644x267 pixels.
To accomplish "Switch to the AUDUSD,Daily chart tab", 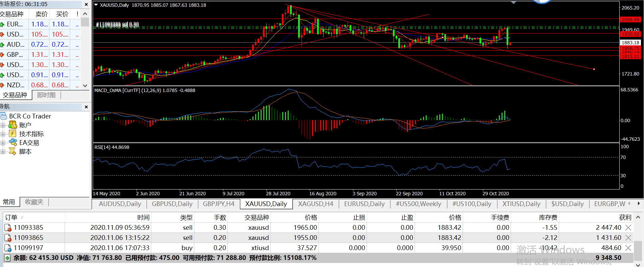I will [120, 204].
